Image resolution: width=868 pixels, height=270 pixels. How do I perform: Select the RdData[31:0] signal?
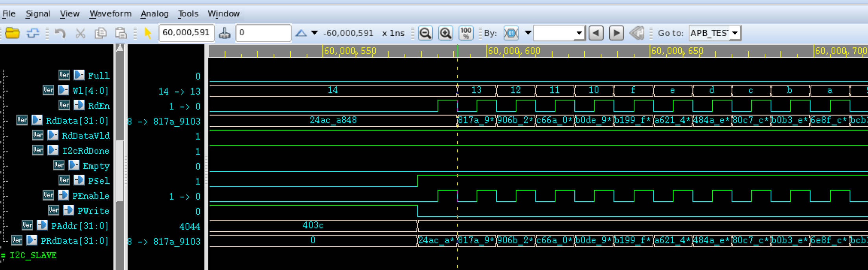coord(77,121)
